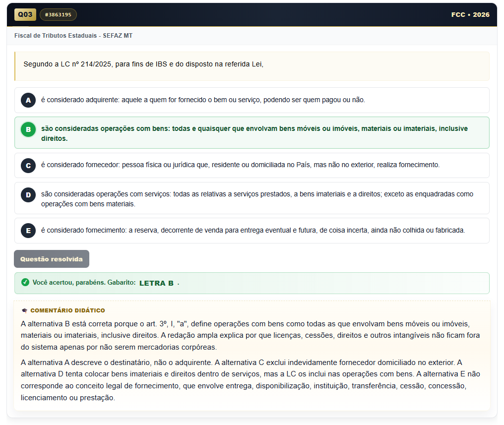Click 'Fiscal de Tributos Estaduais - SEFAZ MT'
The height and width of the screenshot is (425, 504).
coord(73,36)
